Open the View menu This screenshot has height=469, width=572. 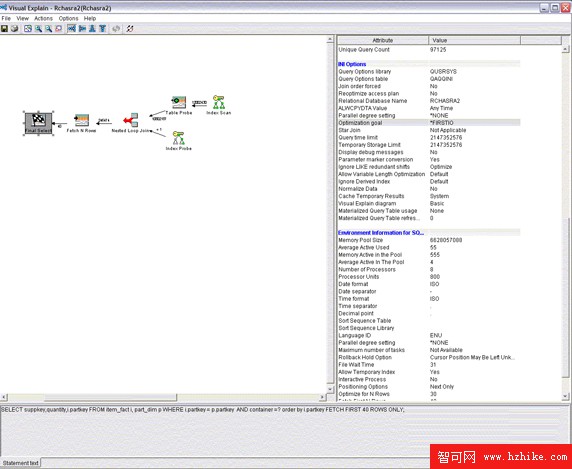23,18
